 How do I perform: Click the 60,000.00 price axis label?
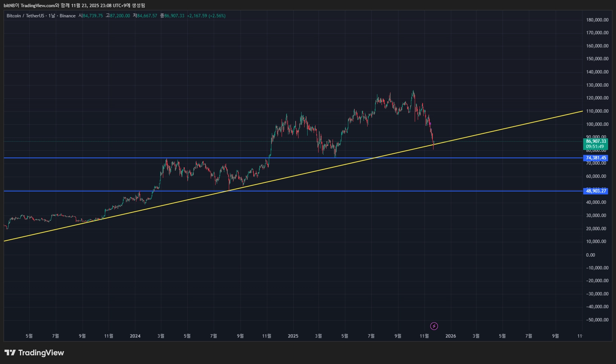(596, 176)
